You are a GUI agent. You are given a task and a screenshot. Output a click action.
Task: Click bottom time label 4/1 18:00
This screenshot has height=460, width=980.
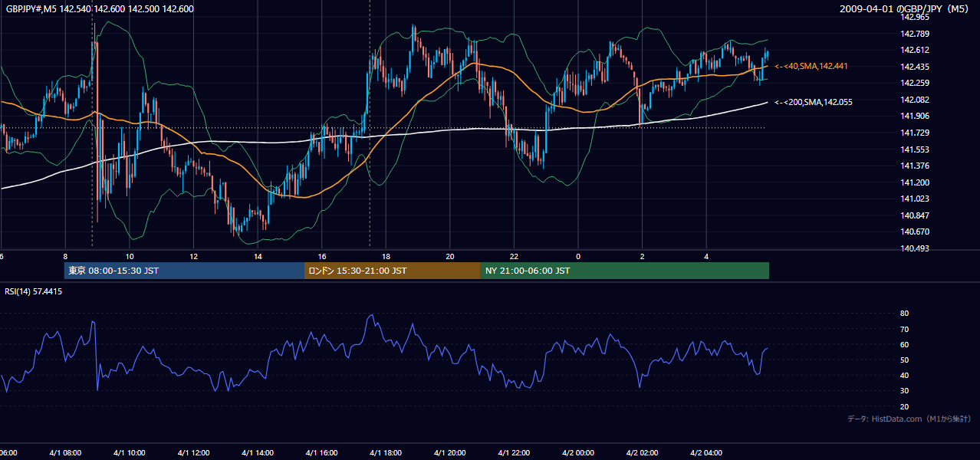tap(386, 453)
